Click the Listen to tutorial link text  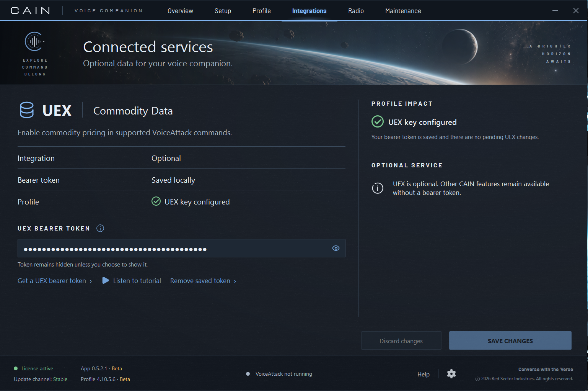point(137,281)
